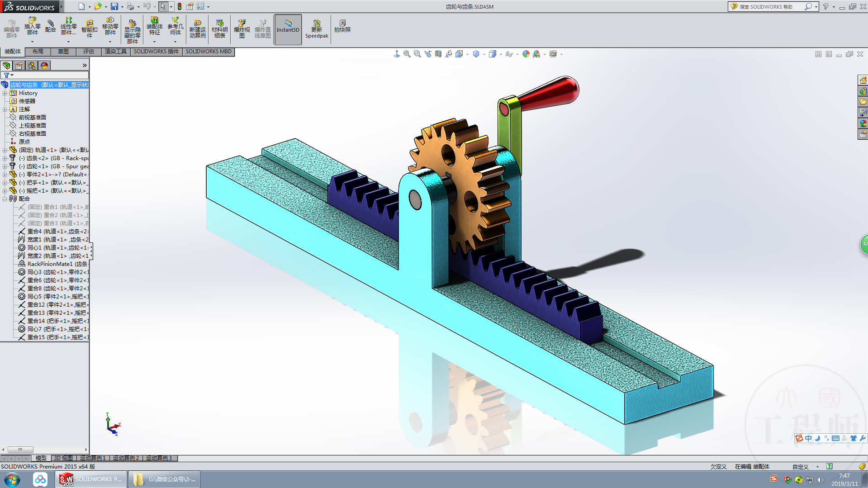
Task: Expand the 轨道<1> component node
Action: pyautogui.click(x=5, y=150)
